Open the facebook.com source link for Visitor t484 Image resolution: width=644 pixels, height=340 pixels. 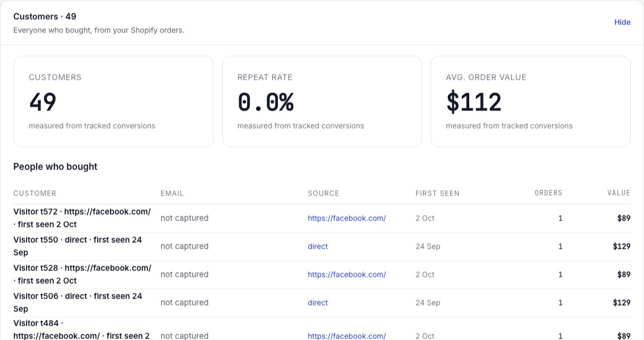[x=346, y=336]
